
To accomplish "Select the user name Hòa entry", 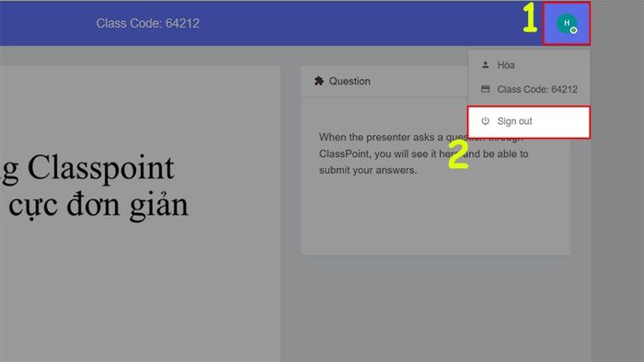I will click(529, 65).
